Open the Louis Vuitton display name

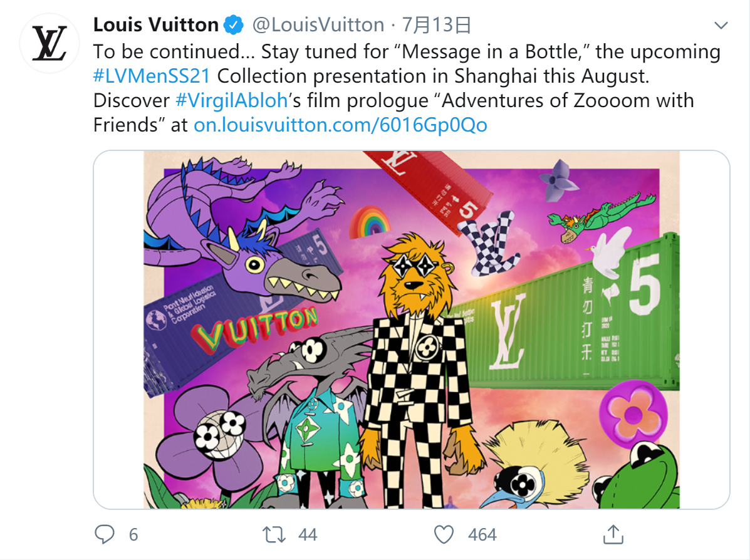156,25
